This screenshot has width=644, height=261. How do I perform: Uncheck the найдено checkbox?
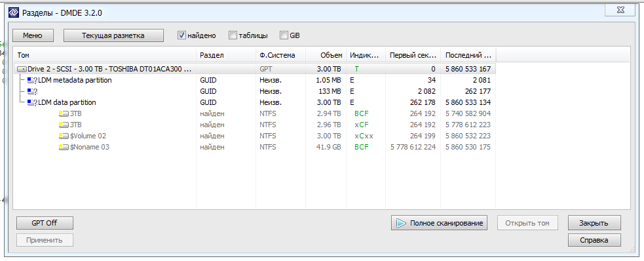click(x=182, y=35)
